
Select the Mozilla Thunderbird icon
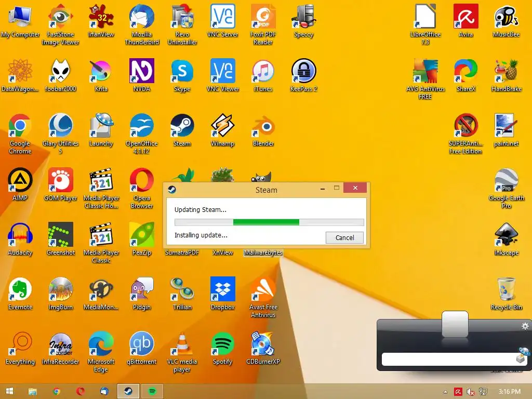[142, 25]
